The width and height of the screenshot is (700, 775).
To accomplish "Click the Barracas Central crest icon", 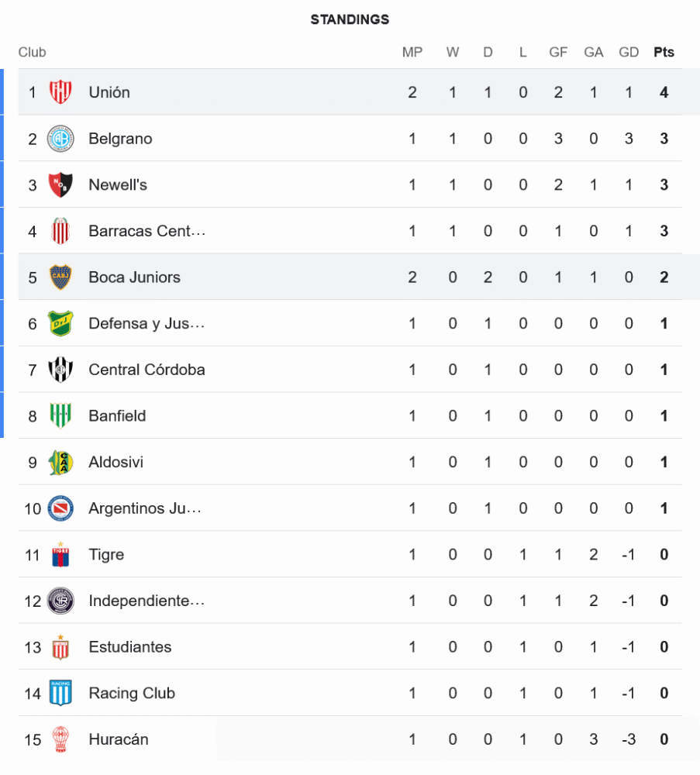I will pyautogui.click(x=60, y=231).
